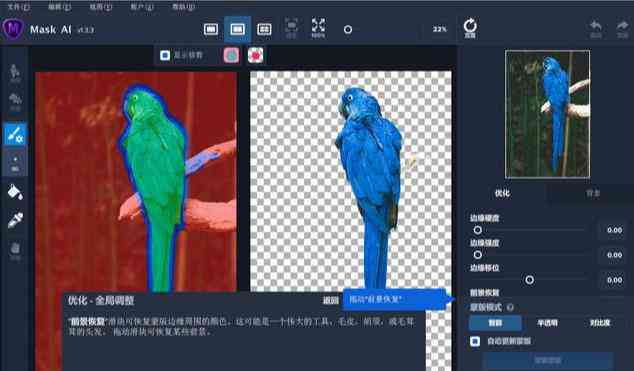The height and width of the screenshot is (371, 634).
Task: Click the 22% zoom percentage value
Action: coord(440,29)
